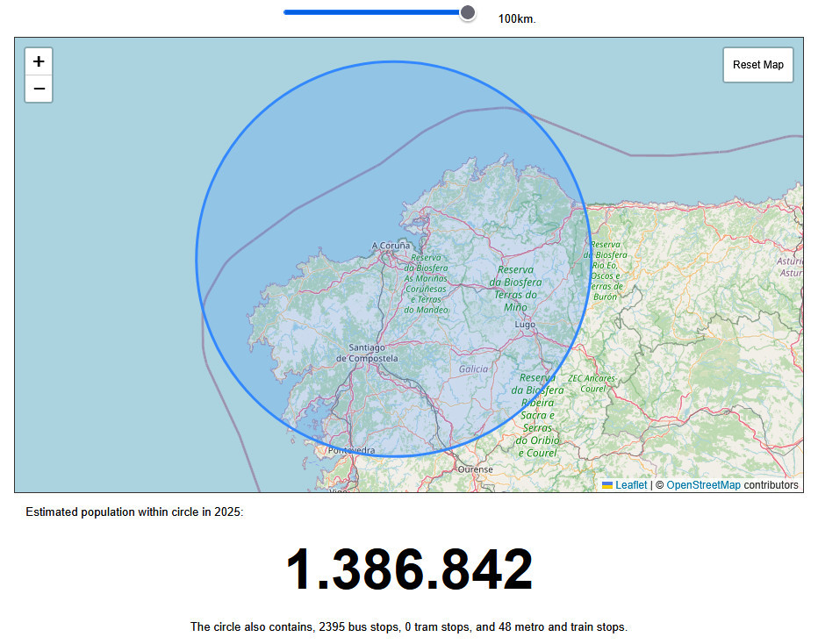This screenshot has height=644, width=818.
Task: Click the Santiago de Compostela label
Action: click(367, 353)
